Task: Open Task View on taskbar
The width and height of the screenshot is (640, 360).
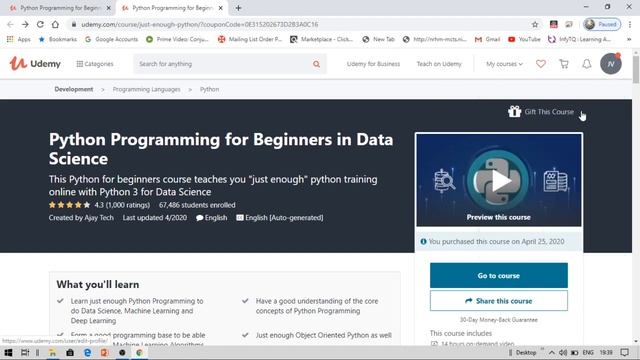Action: [x=25, y=353]
